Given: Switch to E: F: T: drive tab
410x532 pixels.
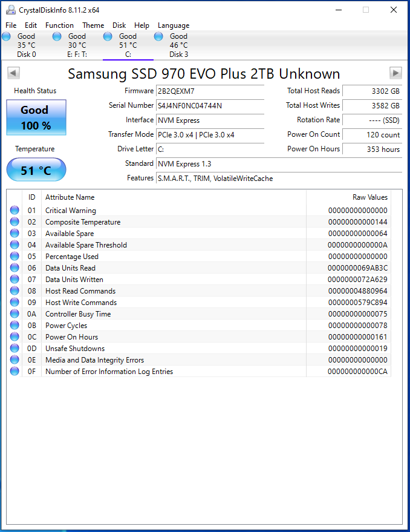Looking at the screenshot, I should tap(77, 45).
